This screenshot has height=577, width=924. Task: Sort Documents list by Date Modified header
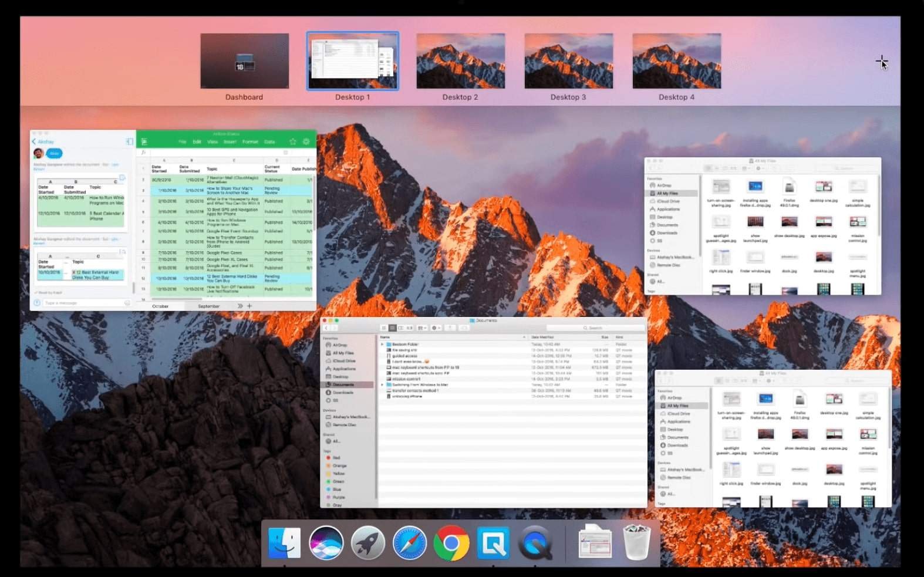[x=542, y=337]
